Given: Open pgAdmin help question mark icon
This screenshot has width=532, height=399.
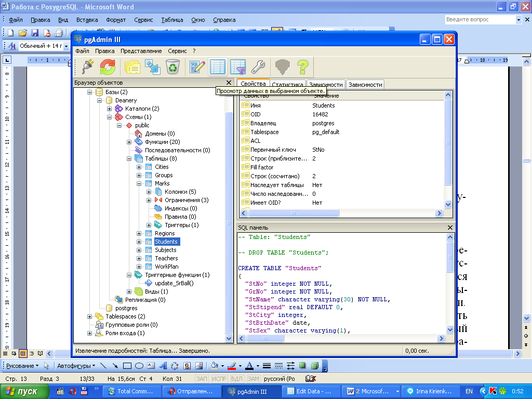Looking at the screenshot, I should pyautogui.click(x=303, y=66).
